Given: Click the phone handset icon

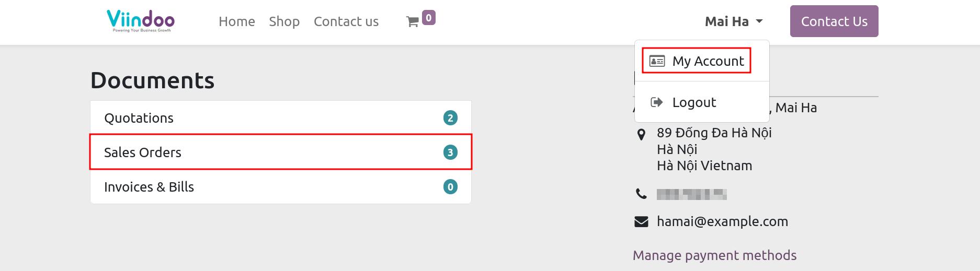Looking at the screenshot, I should 641,194.
